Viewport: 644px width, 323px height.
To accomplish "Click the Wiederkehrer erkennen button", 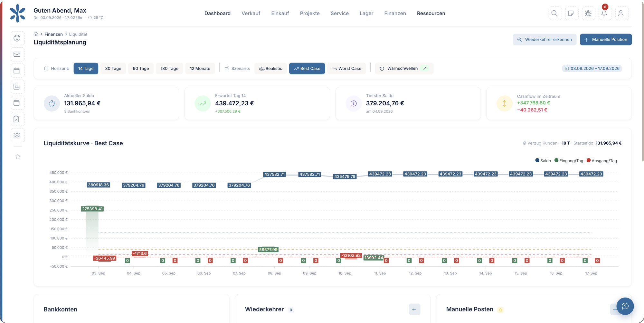I will (545, 40).
